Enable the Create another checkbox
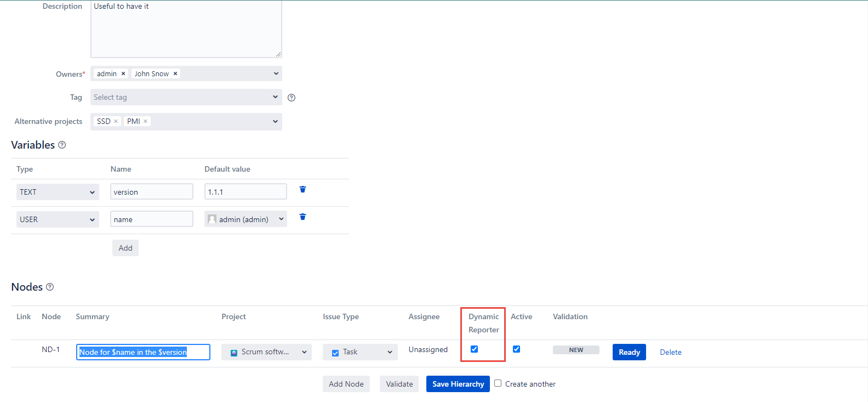This screenshot has width=868, height=402. coord(498,383)
